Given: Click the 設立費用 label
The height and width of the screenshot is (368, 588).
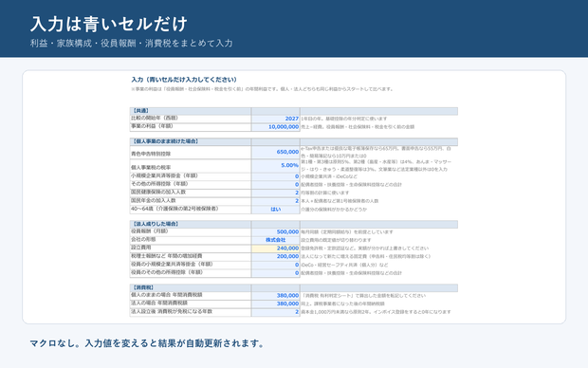Looking at the screenshot, I should coord(140,248).
